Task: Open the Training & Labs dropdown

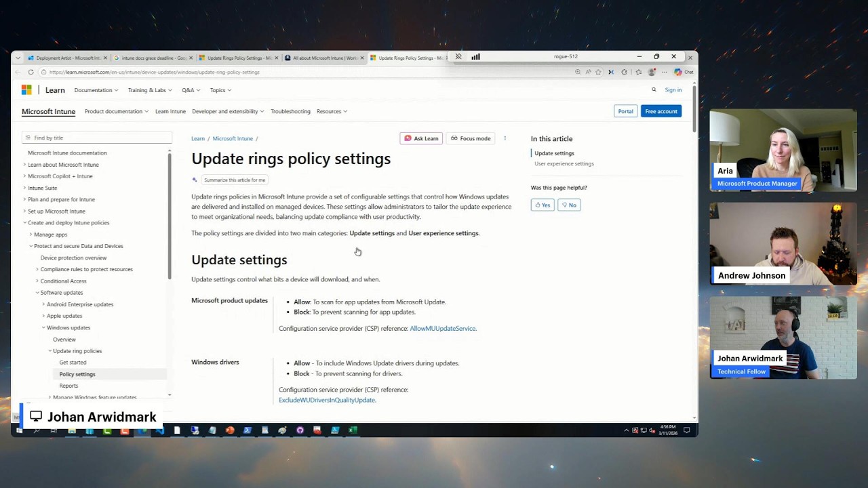Action: 150,89
